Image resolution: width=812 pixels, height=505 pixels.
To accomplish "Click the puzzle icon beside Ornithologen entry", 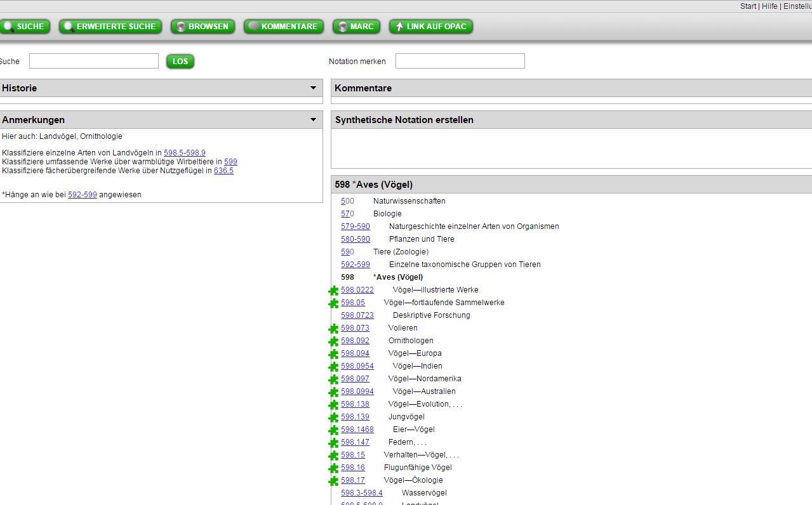I will [x=333, y=341].
